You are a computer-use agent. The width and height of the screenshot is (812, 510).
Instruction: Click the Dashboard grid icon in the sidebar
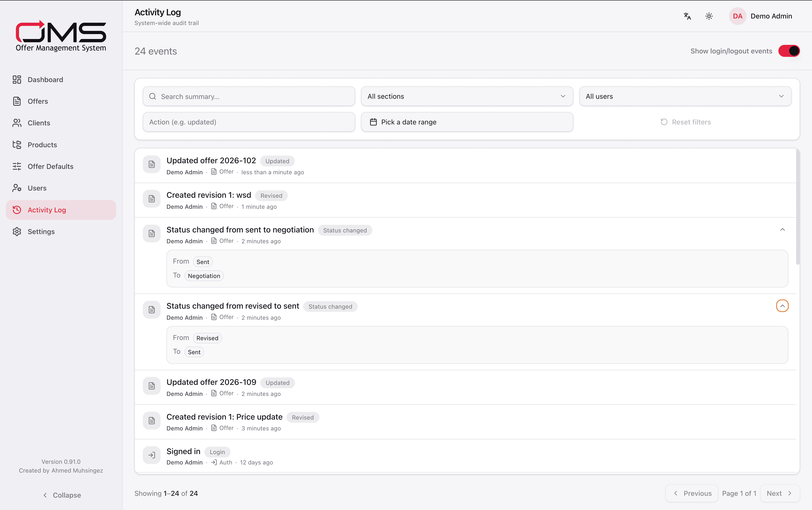(x=17, y=80)
